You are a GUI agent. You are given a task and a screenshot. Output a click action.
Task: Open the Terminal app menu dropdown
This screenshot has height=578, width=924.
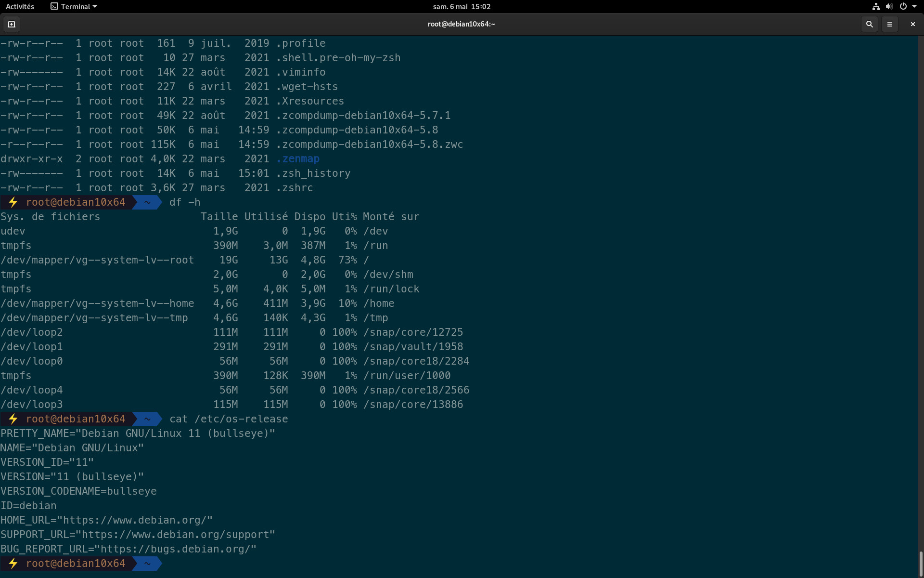pos(74,7)
